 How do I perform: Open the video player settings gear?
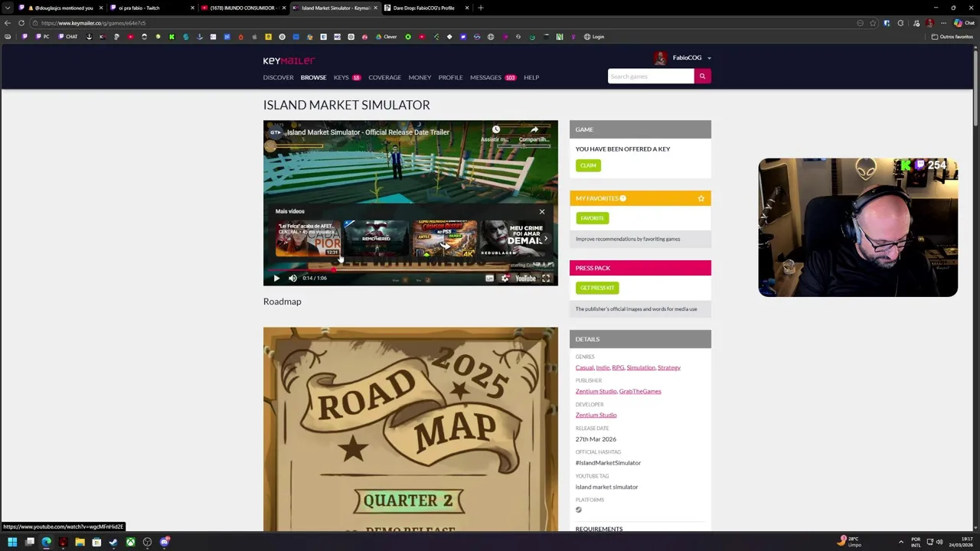[x=505, y=279]
